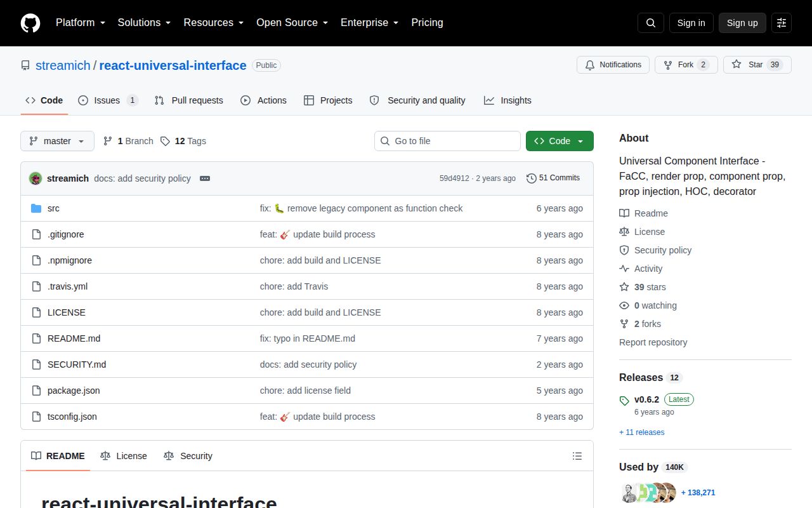
Task: Open Readme link in About sidebar
Action: click(644, 213)
